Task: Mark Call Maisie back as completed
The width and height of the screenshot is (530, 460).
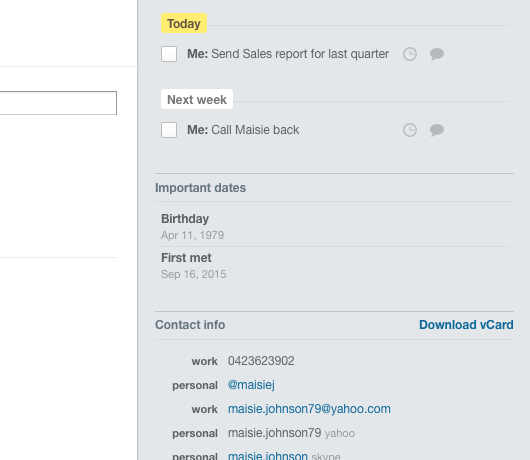Action: point(169,130)
